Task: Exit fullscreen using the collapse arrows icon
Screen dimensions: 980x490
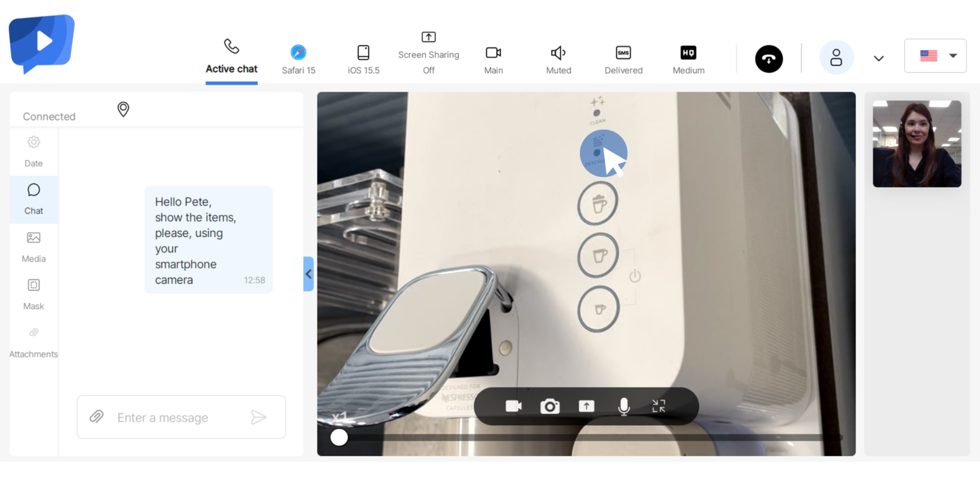Action: click(x=659, y=406)
